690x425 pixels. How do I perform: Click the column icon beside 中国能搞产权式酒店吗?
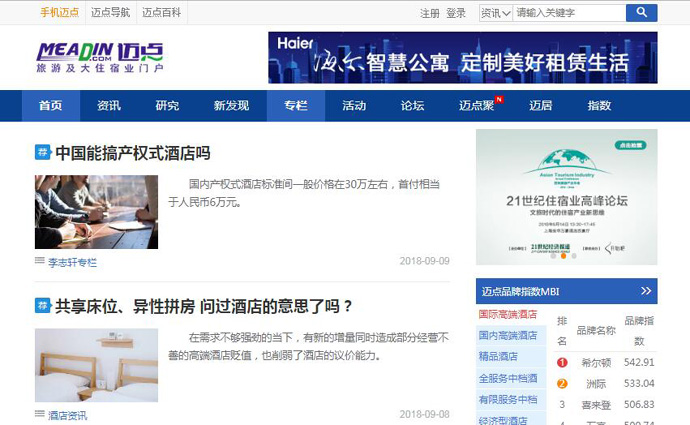(x=43, y=153)
